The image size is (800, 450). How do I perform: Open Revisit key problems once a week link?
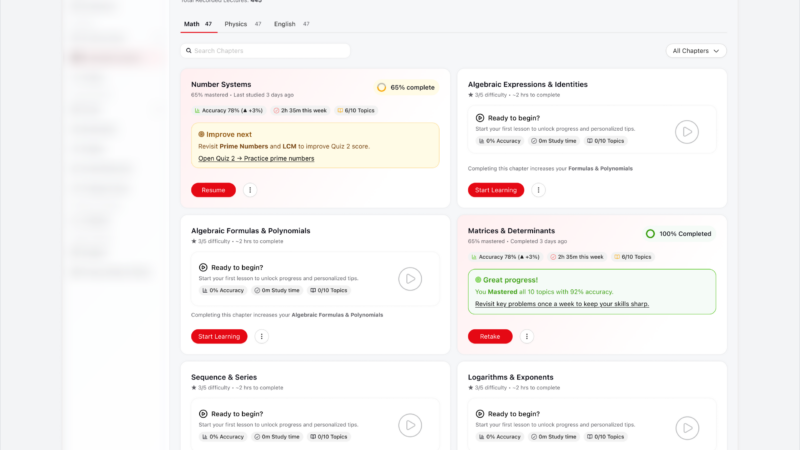coord(562,304)
